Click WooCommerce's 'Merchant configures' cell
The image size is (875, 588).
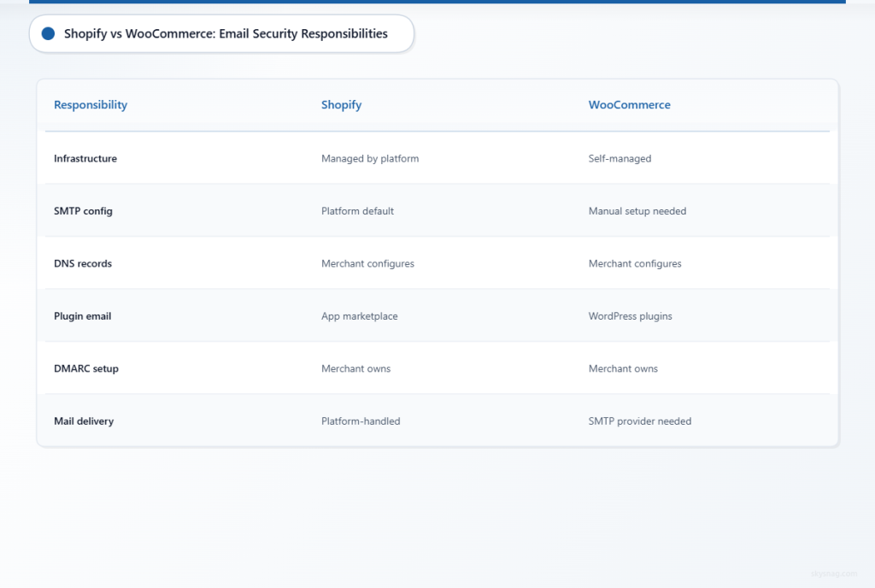635,263
